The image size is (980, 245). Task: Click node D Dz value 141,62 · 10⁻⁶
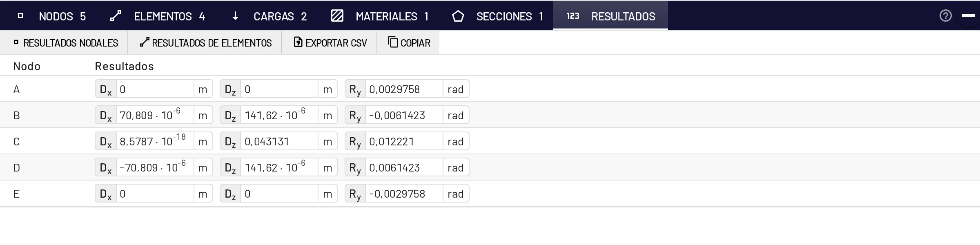(279, 167)
